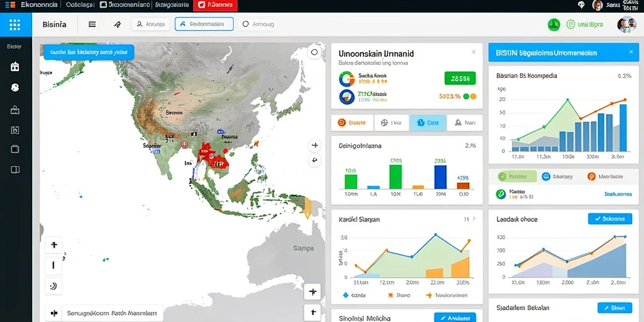Click the blue Bioue edit button
644x322 pixels.
click(614, 308)
